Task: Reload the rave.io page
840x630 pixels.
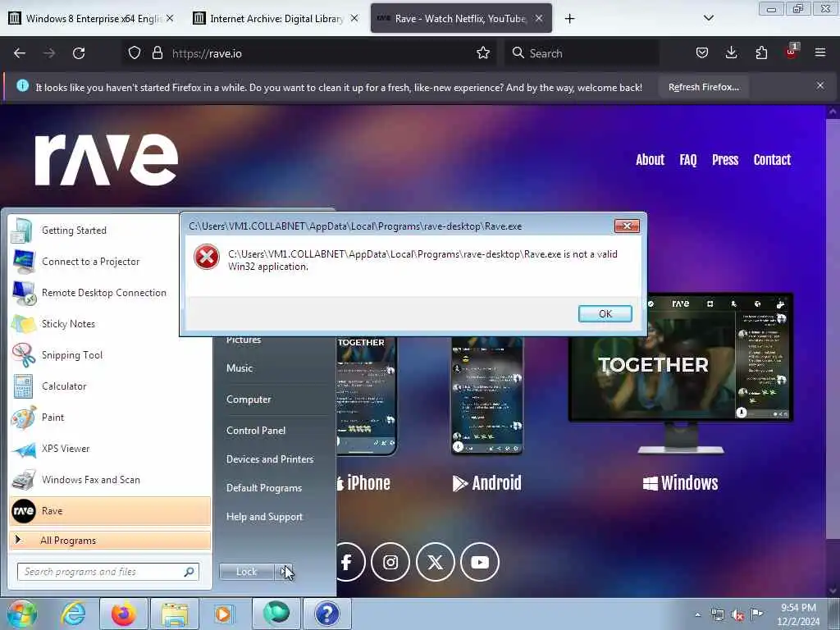Action: (x=79, y=53)
